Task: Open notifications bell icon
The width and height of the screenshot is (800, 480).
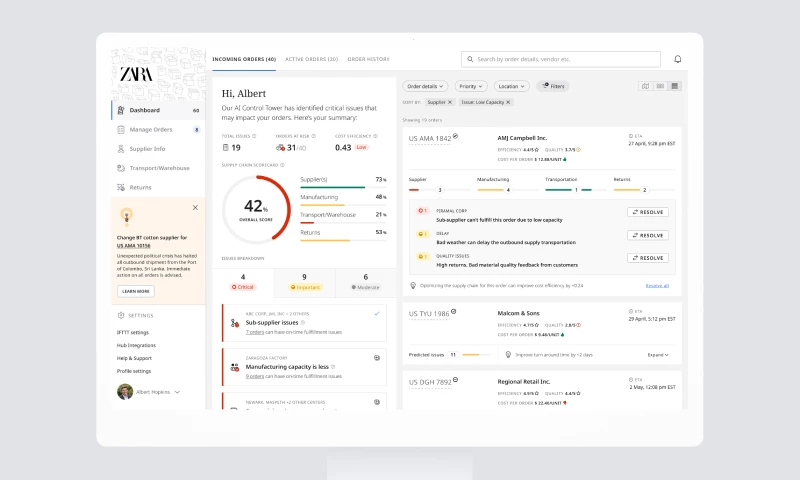Action: tap(678, 59)
